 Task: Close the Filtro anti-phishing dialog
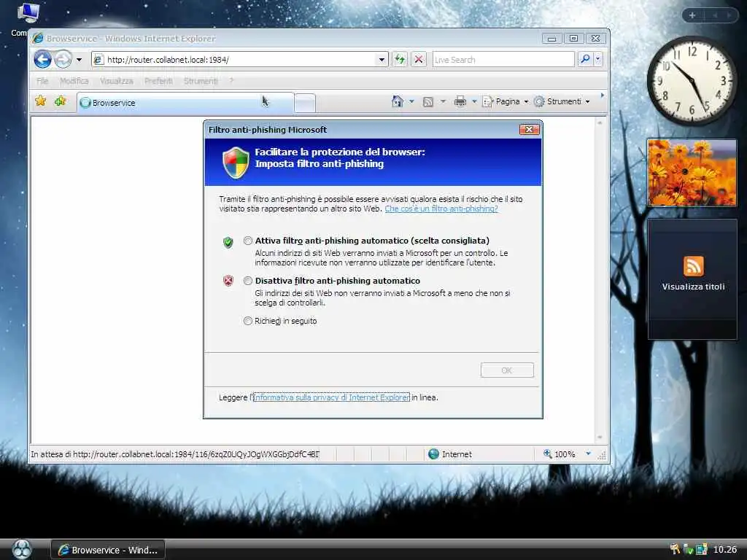[x=529, y=130]
